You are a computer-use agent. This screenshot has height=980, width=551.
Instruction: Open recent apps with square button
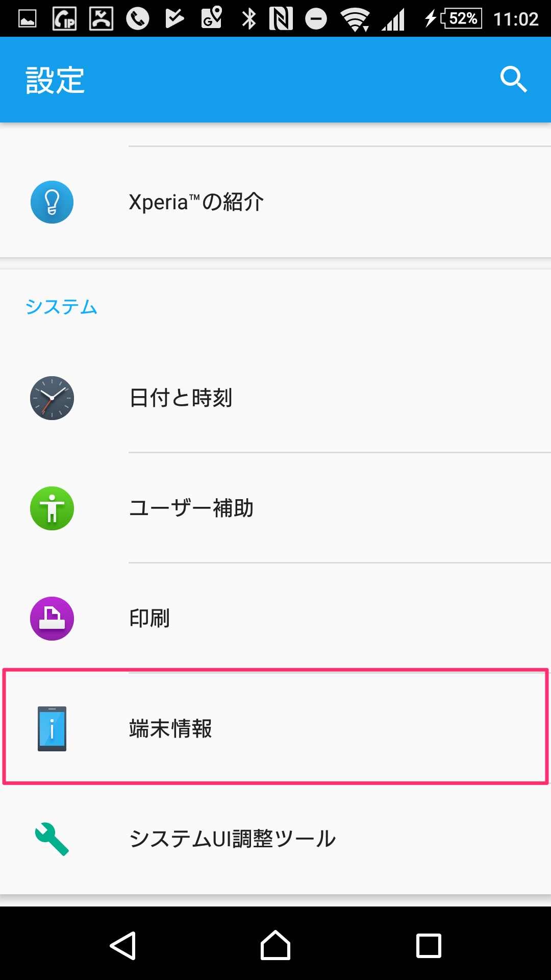point(429,946)
